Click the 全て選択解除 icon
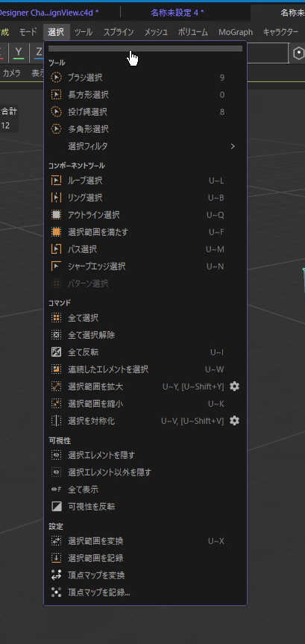 56,335
